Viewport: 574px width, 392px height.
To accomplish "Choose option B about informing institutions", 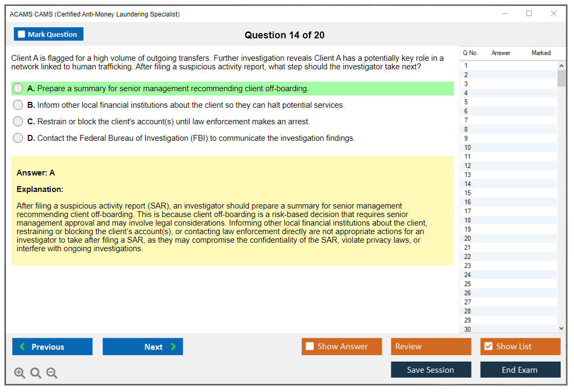I will 18,105.
